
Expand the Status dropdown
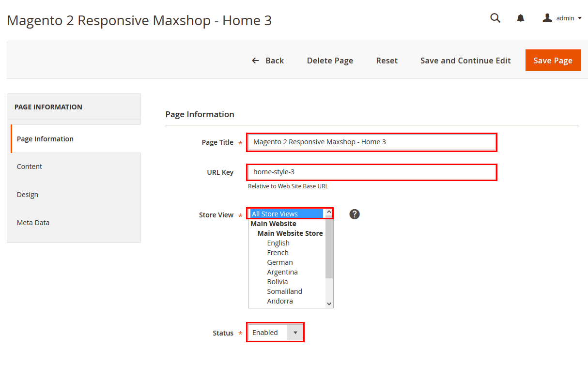point(276,333)
